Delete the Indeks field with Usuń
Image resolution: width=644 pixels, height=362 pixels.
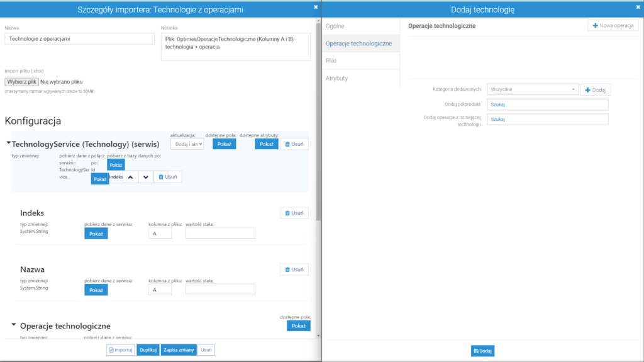(294, 213)
